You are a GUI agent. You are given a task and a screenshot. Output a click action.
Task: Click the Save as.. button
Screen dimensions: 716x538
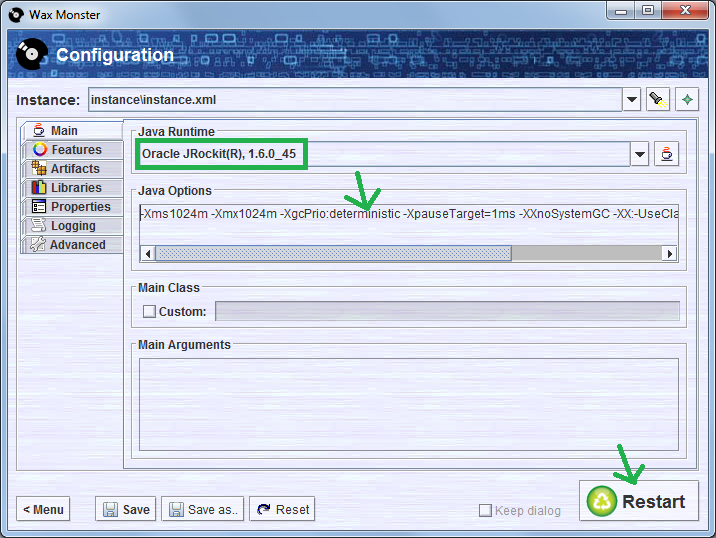pos(203,509)
